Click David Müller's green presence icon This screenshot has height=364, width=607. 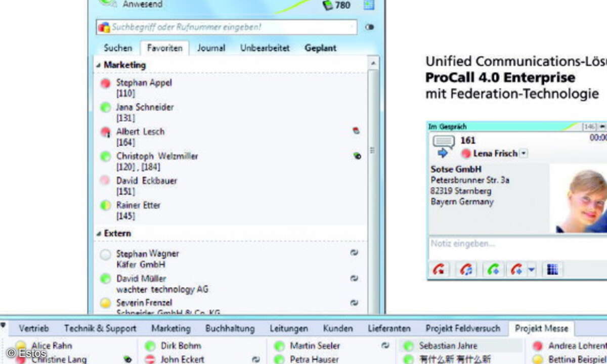pos(105,279)
